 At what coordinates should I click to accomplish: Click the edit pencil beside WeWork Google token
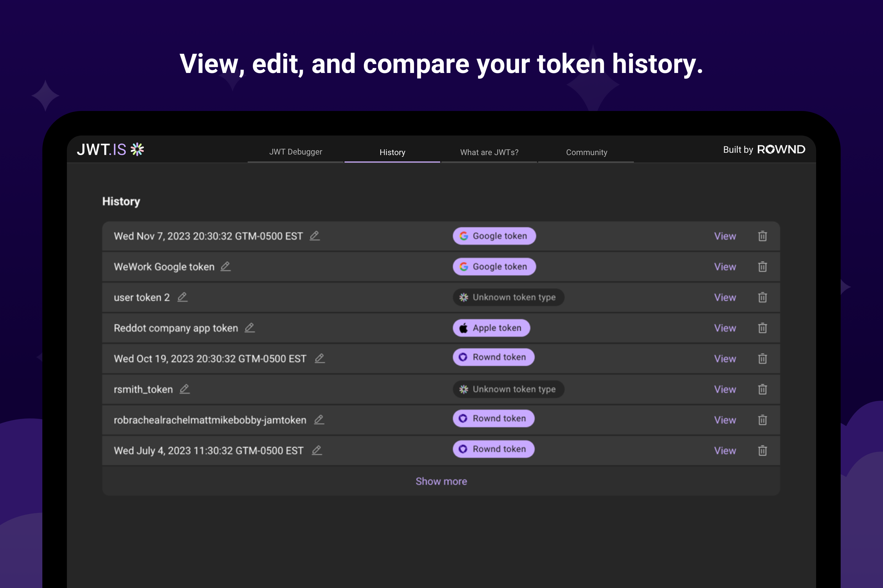point(225,267)
